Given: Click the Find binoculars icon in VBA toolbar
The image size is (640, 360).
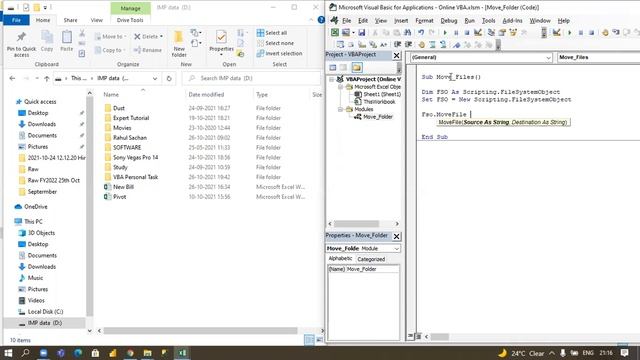Looking at the screenshot, I should [407, 33].
